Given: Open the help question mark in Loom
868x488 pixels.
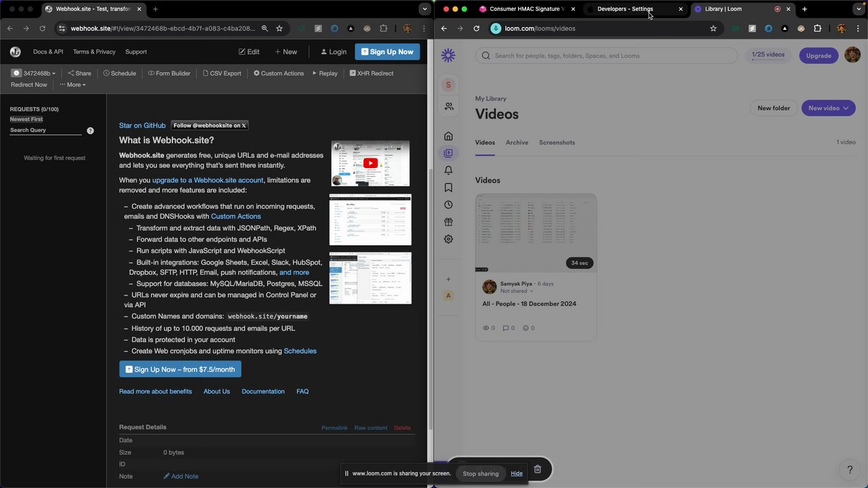Looking at the screenshot, I should click(850, 470).
